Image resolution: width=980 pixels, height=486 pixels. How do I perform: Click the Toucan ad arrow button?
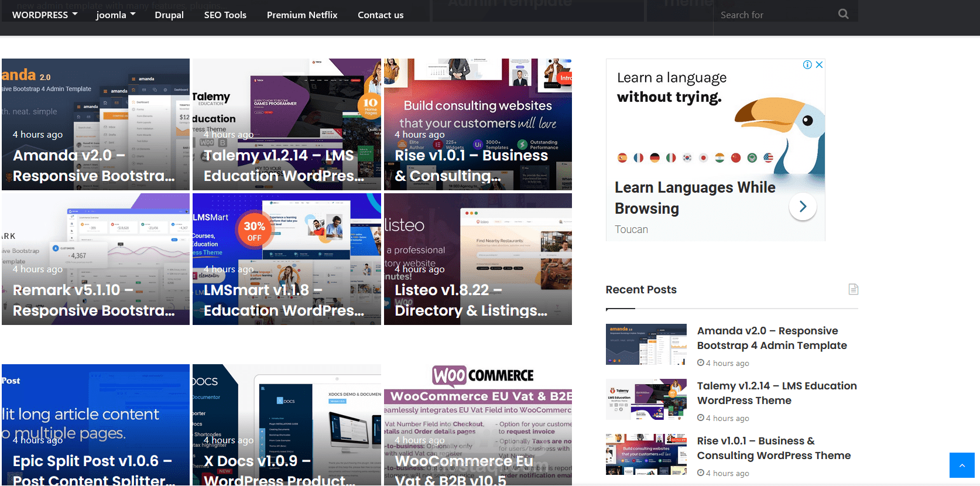(x=803, y=206)
